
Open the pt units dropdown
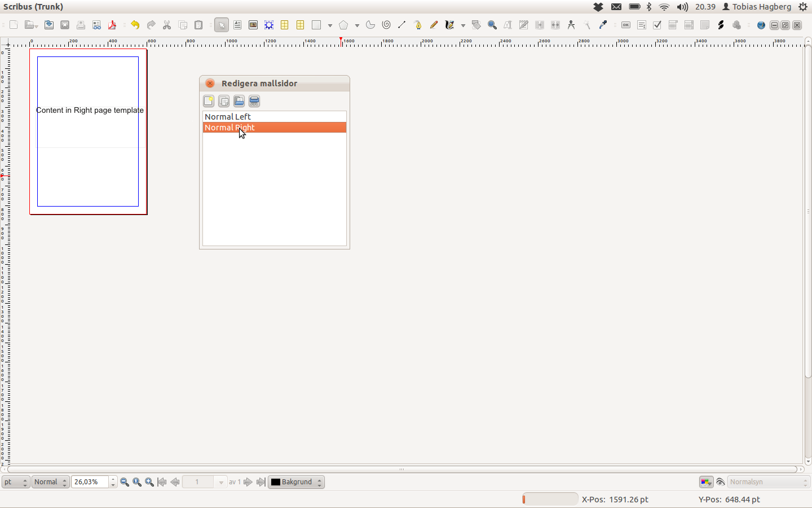(16, 482)
